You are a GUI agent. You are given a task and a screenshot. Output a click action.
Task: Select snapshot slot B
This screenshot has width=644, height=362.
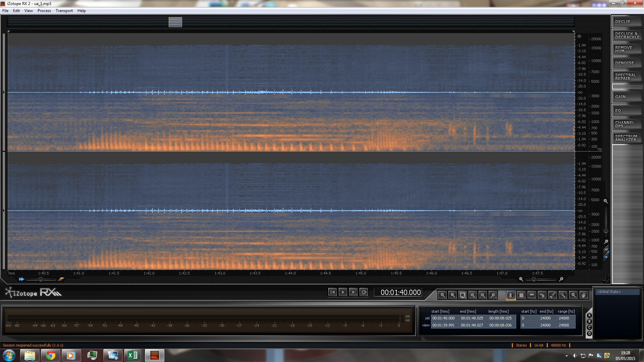(x=589, y=322)
